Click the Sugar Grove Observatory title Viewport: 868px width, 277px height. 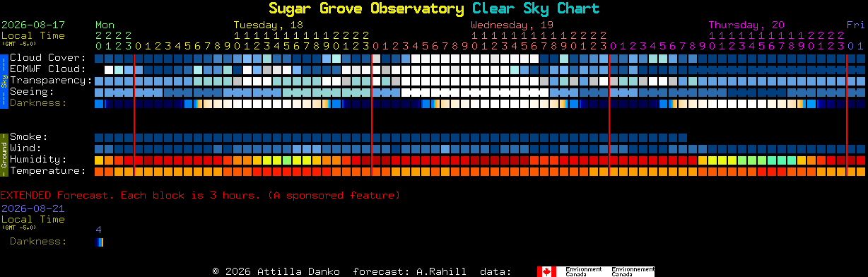click(366, 8)
